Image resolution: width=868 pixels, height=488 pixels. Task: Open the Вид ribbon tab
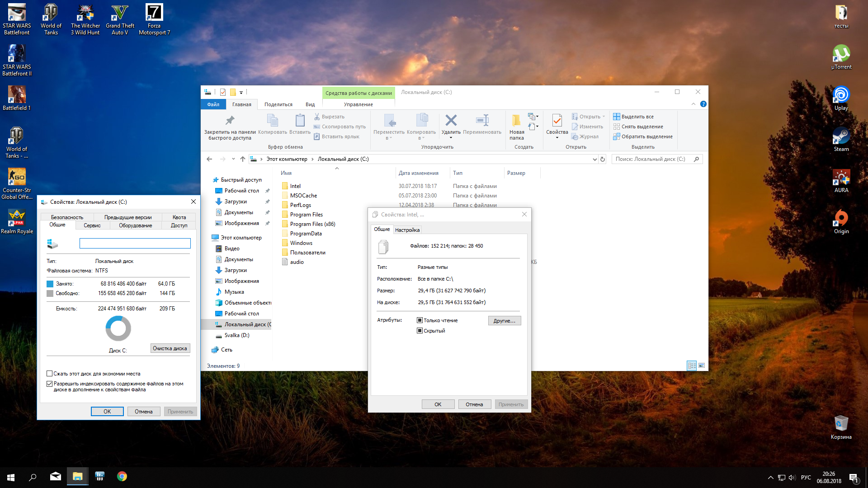pos(310,104)
